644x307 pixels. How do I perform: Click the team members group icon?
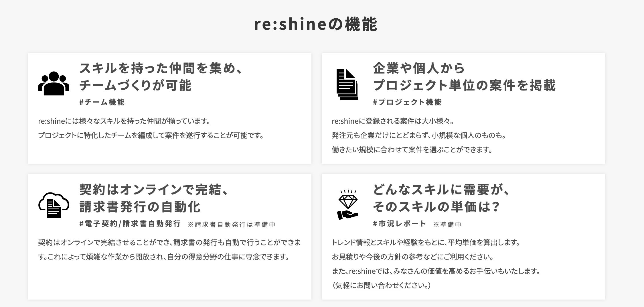(54, 84)
